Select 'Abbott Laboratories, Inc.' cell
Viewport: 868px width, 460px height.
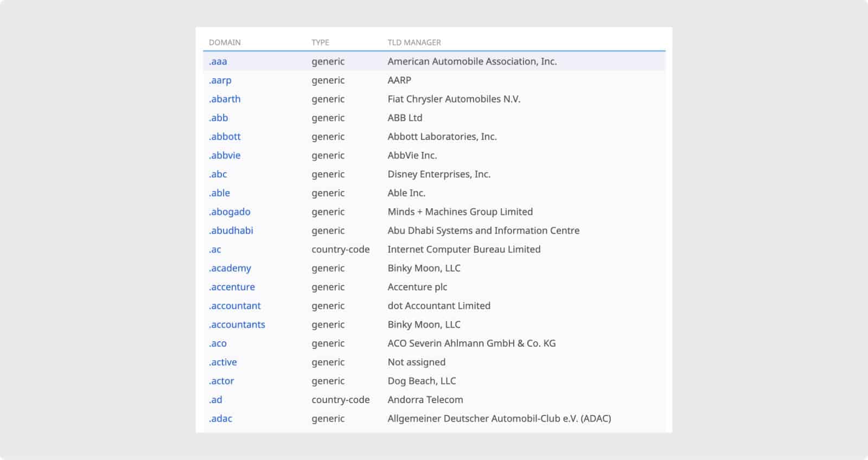coord(442,137)
